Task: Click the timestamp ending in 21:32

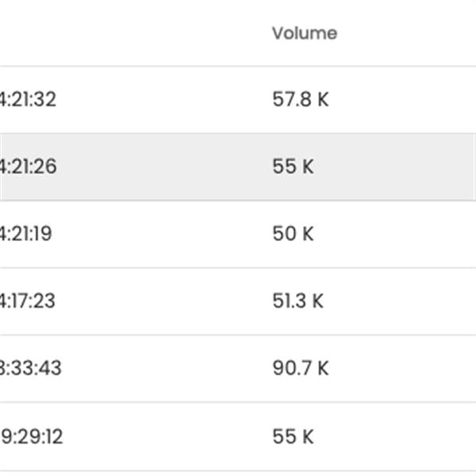Action: point(29,100)
